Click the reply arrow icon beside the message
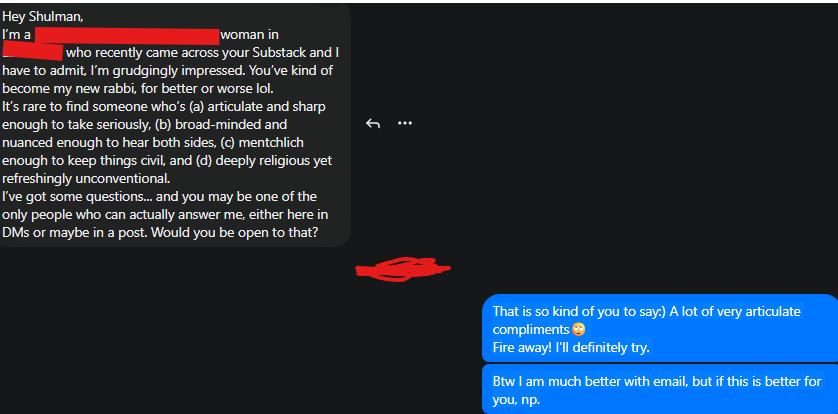This screenshot has height=414, width=838. click(x=373, y=124)
